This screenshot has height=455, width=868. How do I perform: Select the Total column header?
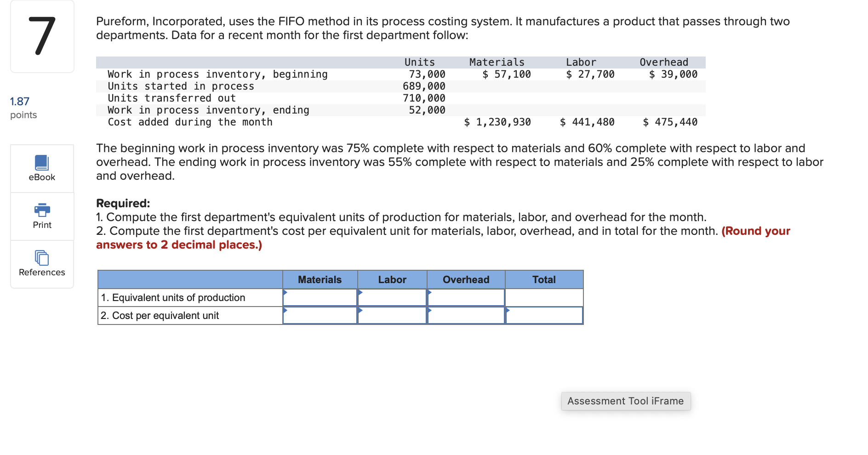click(x=544, y=279)
